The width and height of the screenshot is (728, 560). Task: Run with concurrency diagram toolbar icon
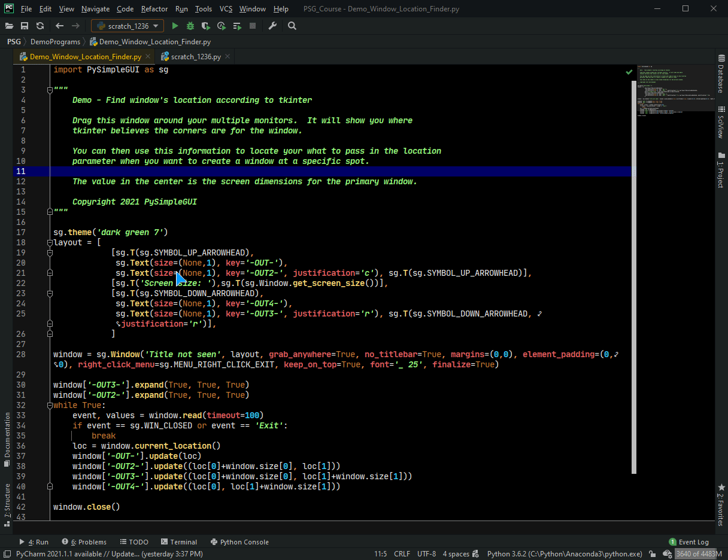(x=237, y=26)
